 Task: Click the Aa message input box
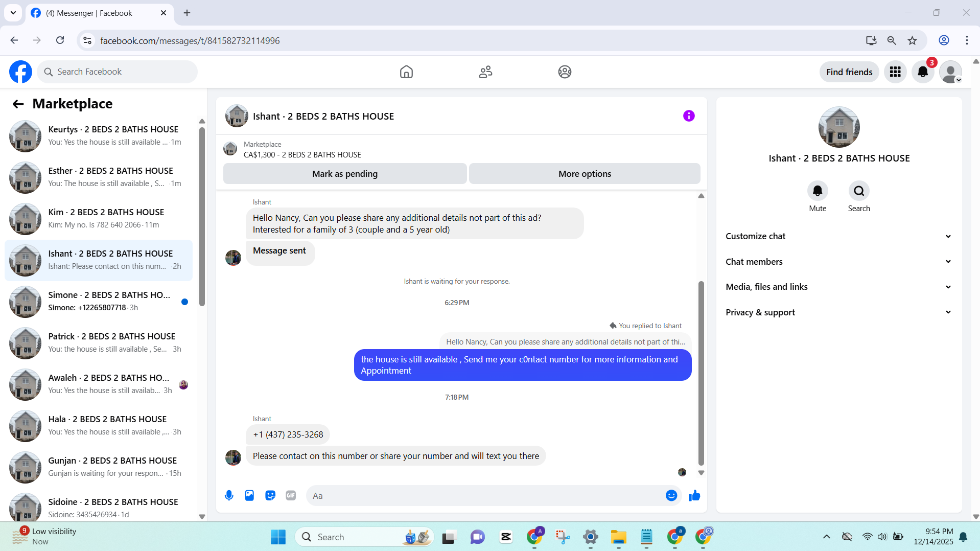pos(485,496)
